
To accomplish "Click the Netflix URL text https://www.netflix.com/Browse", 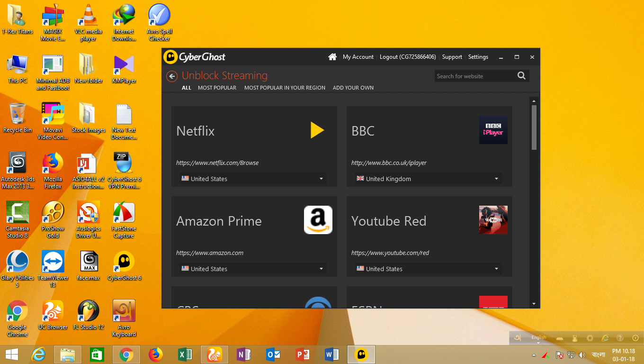I will tap(217, 163).
